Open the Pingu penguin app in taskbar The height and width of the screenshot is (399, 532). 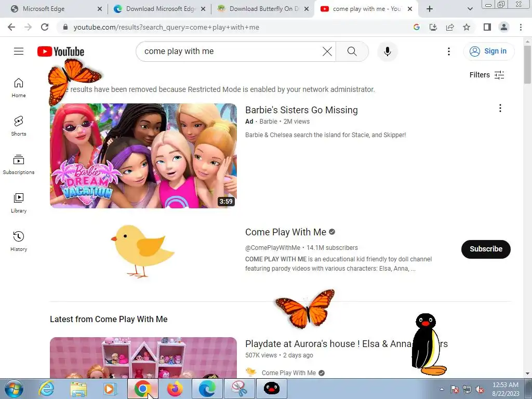click(271, 389)
